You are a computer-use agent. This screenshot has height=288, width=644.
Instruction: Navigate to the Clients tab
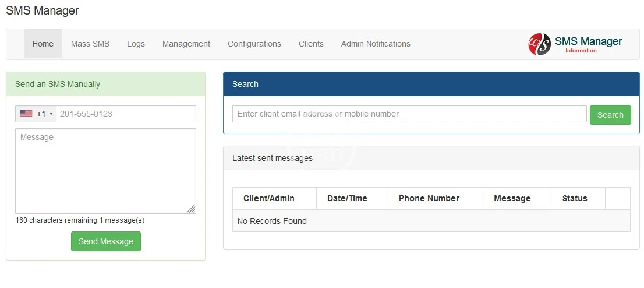click(311, 44)
